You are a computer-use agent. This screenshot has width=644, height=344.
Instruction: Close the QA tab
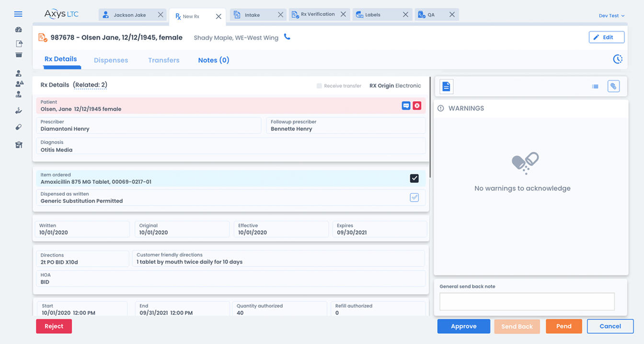click(x=452, y=15)
